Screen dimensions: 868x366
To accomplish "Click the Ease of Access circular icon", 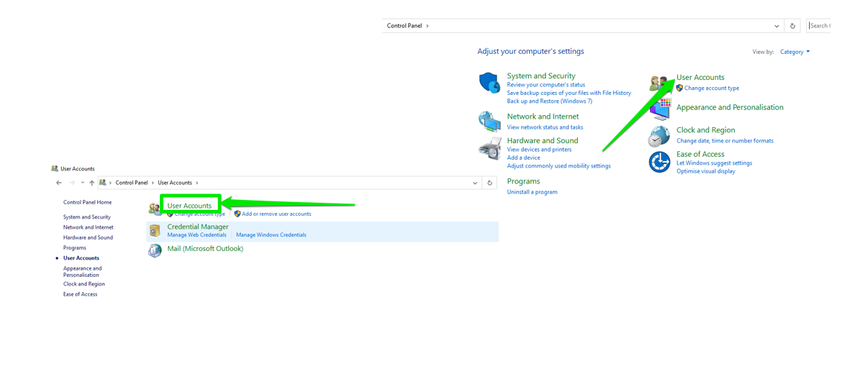I will (x=659, y=162).
